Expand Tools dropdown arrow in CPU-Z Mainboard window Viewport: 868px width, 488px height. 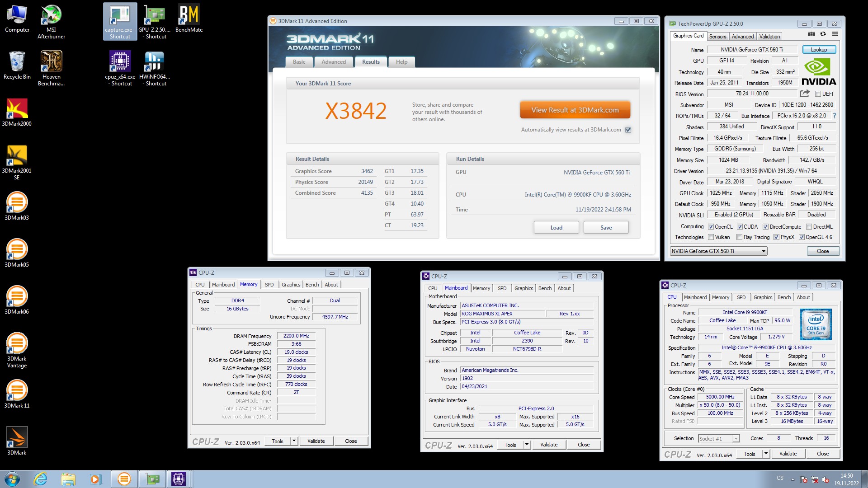point(527,445)
